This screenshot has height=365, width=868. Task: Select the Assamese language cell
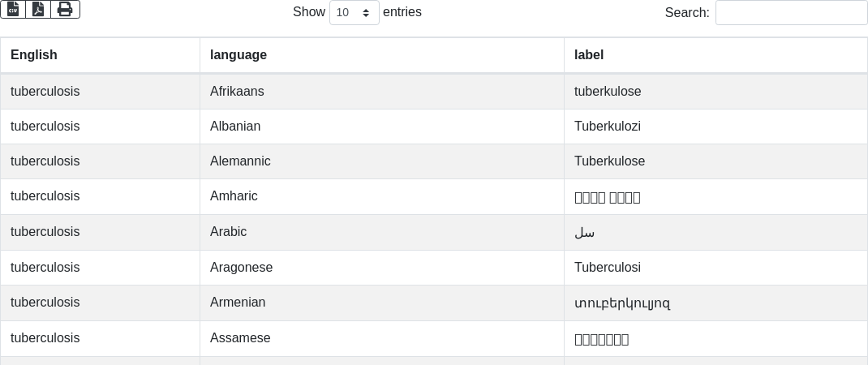coord(240,338)
